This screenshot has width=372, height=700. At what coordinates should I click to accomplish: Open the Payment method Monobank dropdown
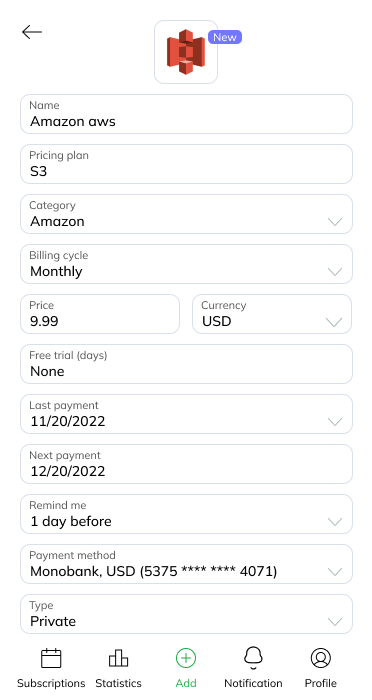186,564
